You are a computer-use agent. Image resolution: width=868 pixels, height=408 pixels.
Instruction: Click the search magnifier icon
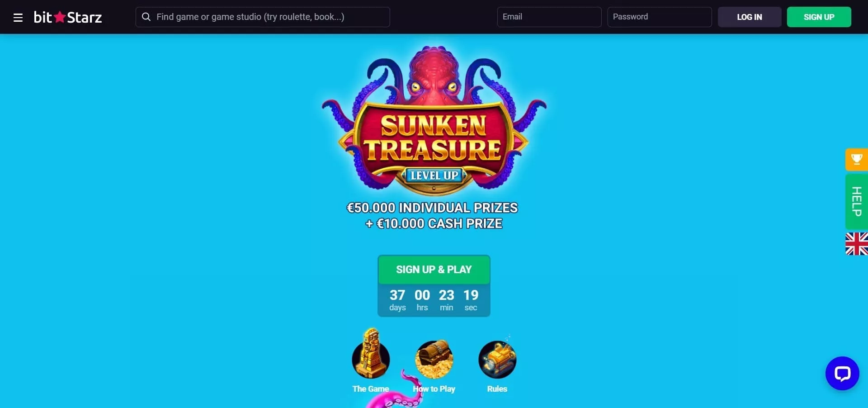click(146, 17)
